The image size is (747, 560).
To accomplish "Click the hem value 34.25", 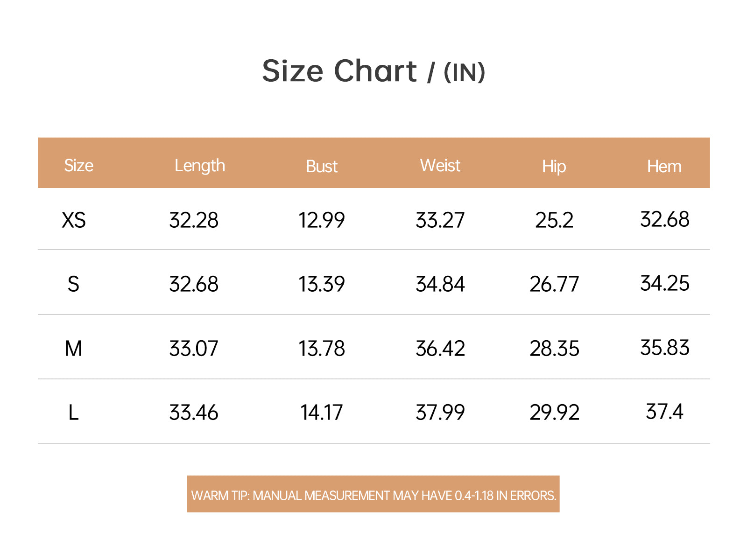I will (664, 283).
